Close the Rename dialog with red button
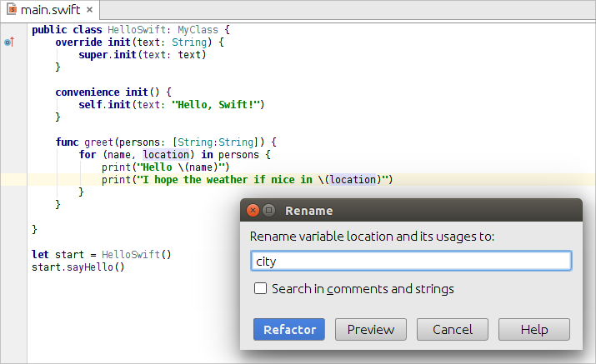Screen dimensions: 596x364 click(x=253, y=210)
